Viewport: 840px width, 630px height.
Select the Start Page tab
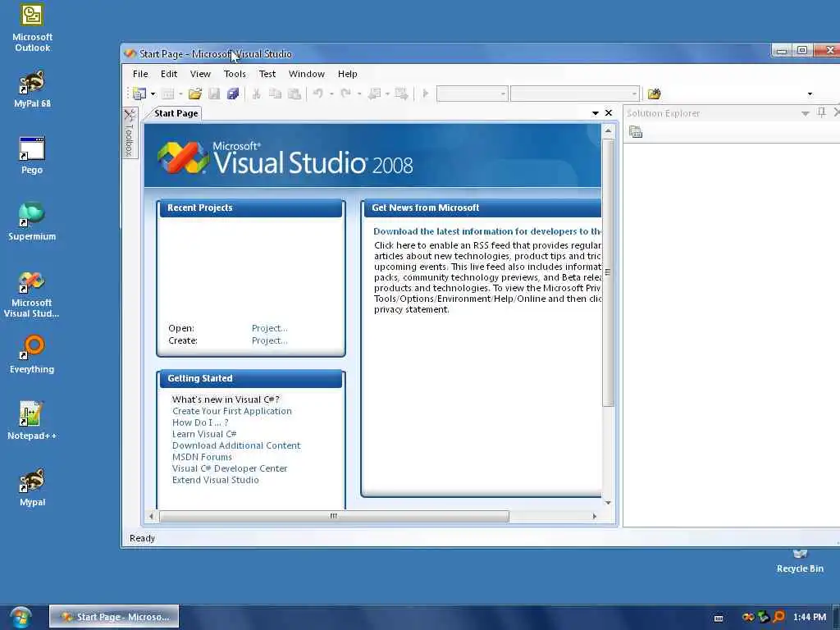[x=176, y=113]
